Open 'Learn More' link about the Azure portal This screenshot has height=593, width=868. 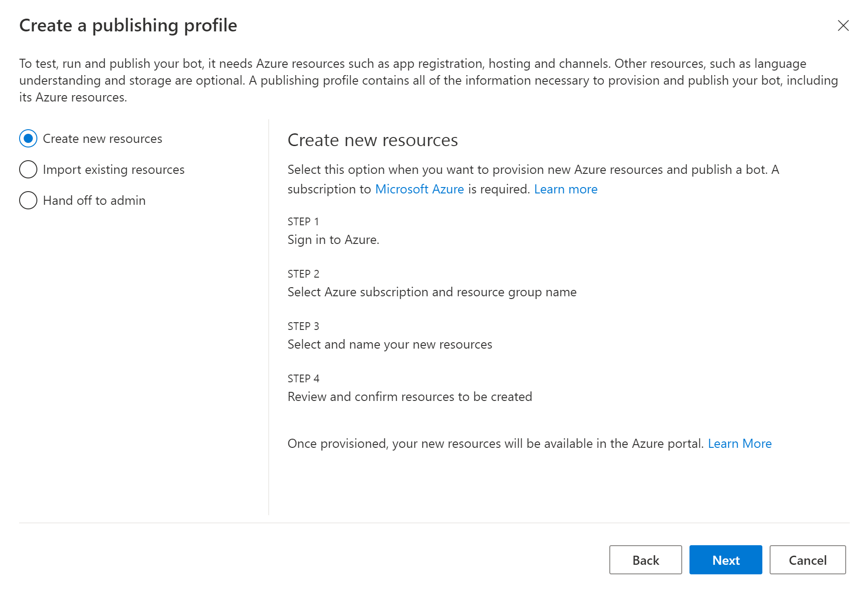[x=739, y=444]
